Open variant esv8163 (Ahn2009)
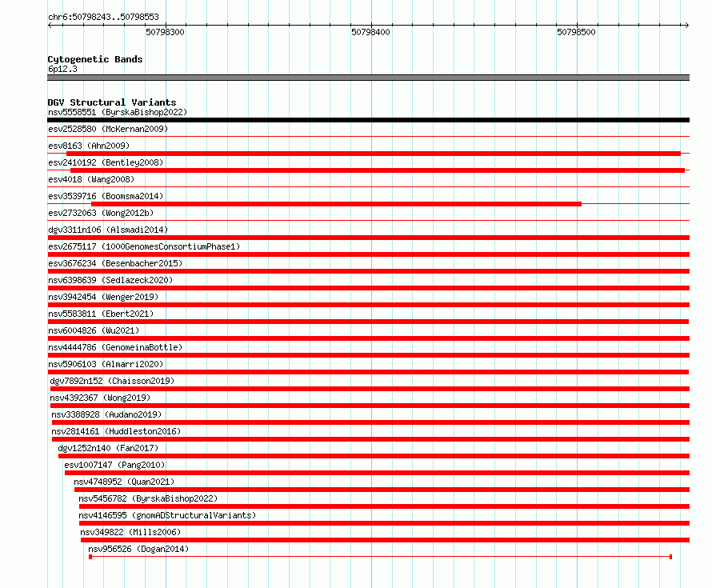The height and width of the screenshot is (588, 712). pos(89,146)
